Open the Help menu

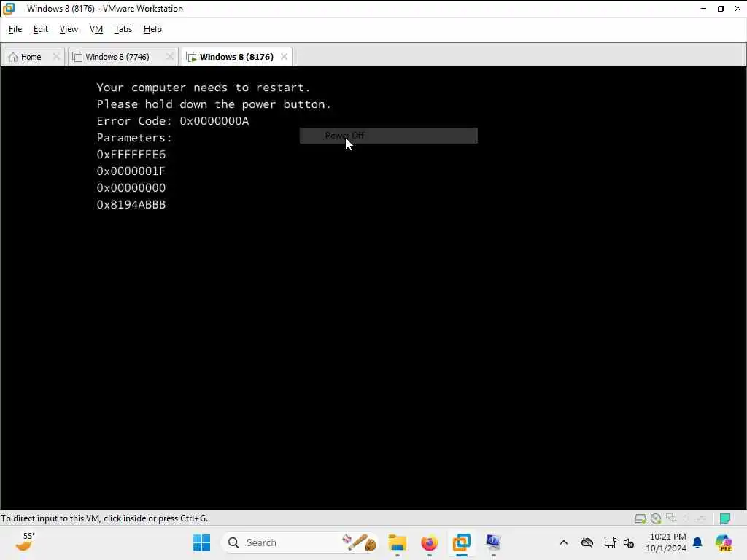[152, 29]
